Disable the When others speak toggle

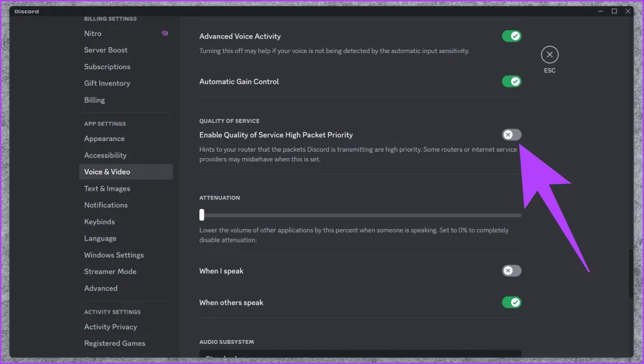(511, 302)
